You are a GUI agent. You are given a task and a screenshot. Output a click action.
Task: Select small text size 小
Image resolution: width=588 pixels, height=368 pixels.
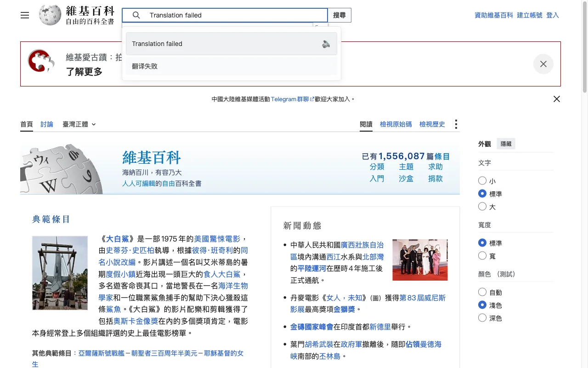pos(482,181)
